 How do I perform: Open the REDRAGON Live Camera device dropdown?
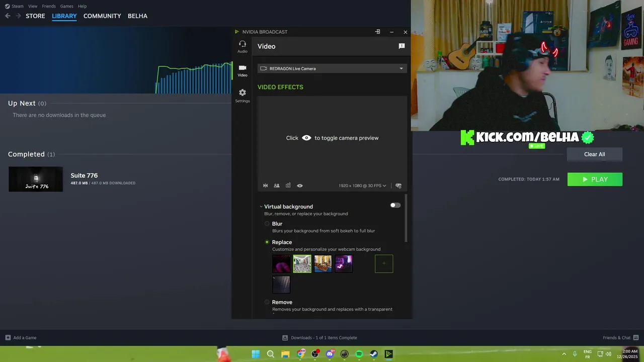click(x=332, y=68)
